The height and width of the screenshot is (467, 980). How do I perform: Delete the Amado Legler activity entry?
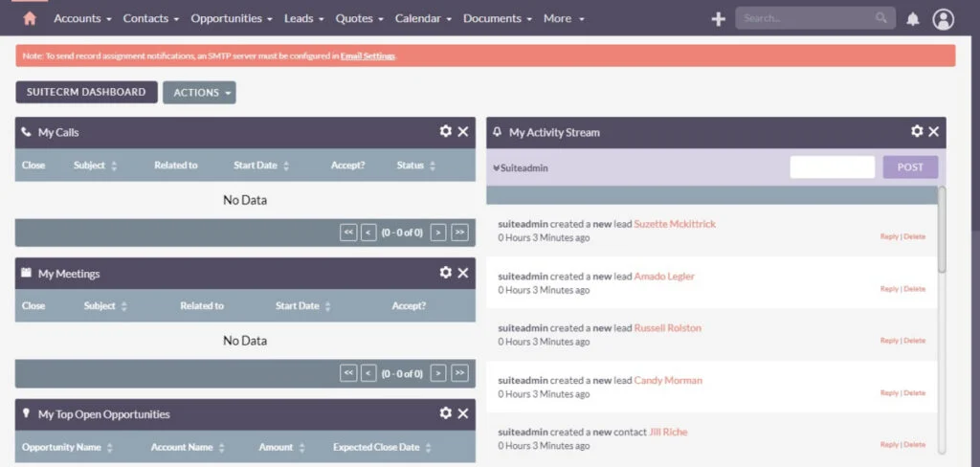click(914, 289)
